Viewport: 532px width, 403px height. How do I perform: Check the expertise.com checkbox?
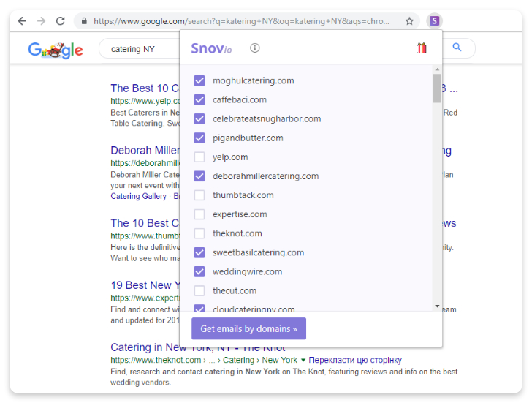pos(199,214)
